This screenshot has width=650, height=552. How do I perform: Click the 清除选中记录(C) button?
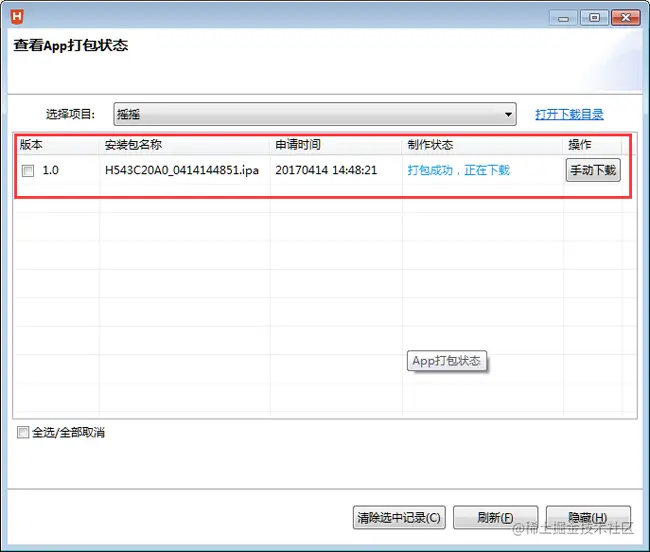[x=399, y=517]
